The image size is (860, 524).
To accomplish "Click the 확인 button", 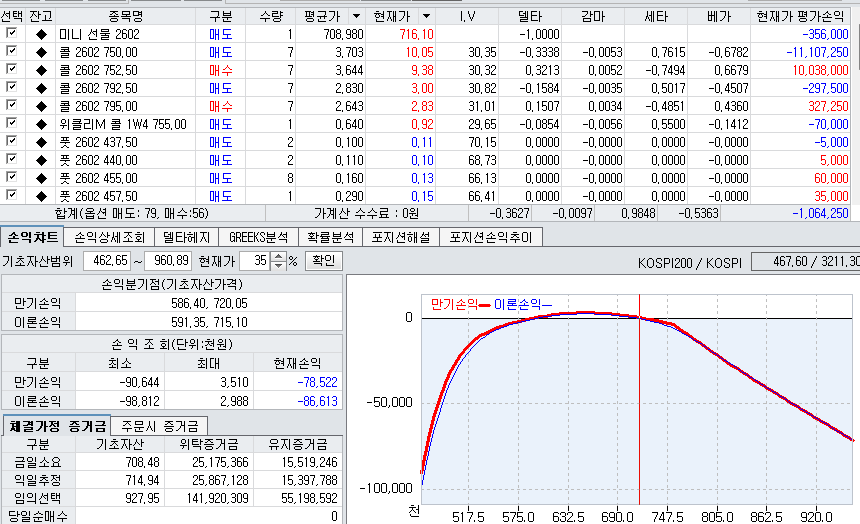I will 324,261.
